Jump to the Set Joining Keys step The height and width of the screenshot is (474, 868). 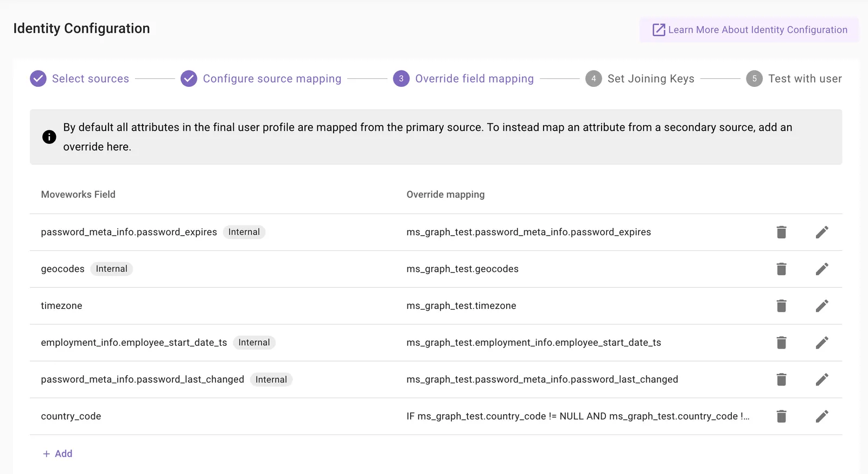pos(640,79)
